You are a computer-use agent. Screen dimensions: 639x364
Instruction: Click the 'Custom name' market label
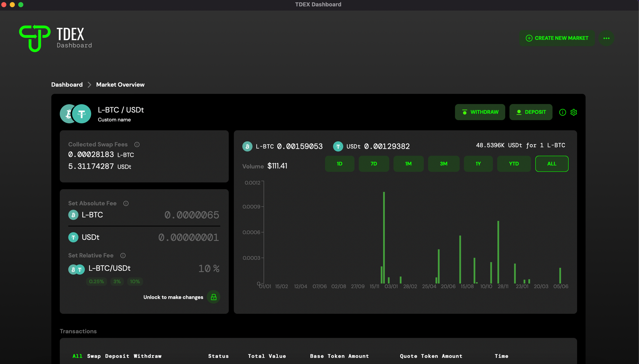point(114,120)
